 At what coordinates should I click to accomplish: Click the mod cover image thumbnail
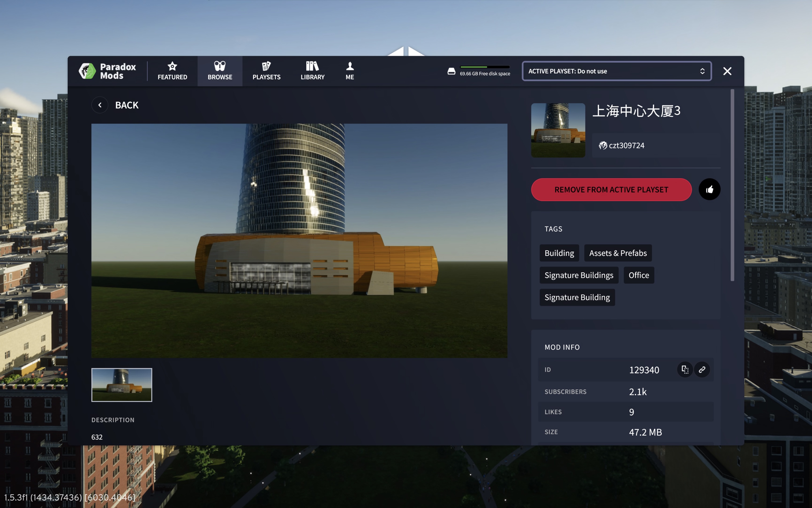pyautogui.click(x=558, y=130)
